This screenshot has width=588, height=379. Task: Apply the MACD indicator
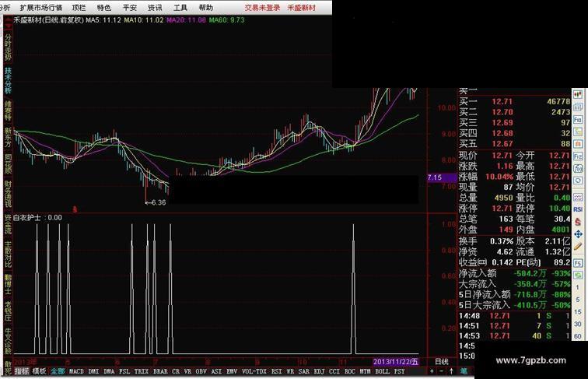click(x=76, y=371)
